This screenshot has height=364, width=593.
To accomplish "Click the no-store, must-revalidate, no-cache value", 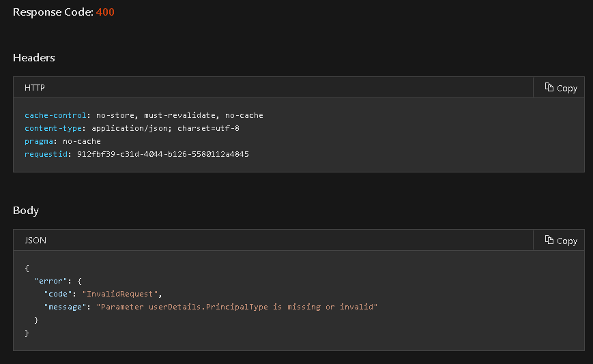I will tap(179, 115).
